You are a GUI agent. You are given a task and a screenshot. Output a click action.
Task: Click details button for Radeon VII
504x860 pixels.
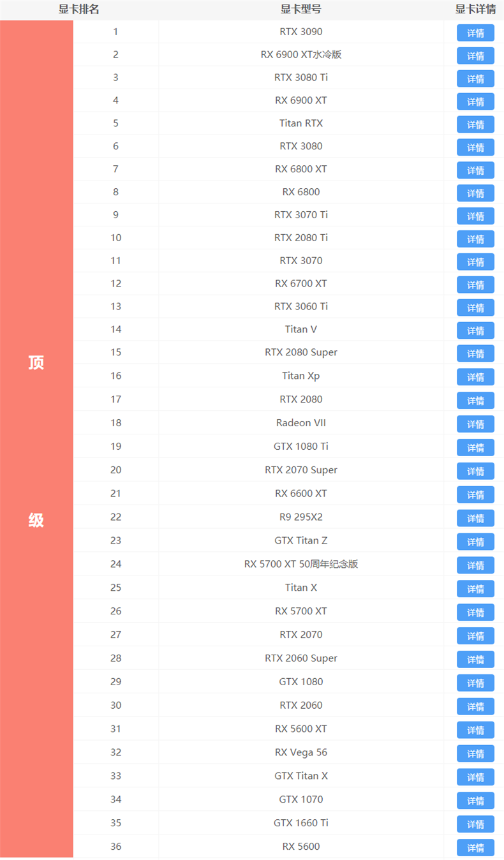click(475, 424)
